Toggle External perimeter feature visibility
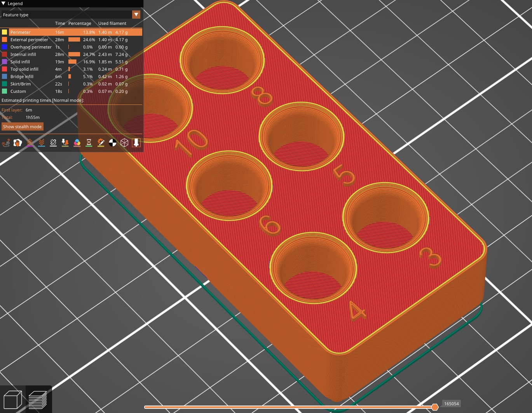532x413 pixels. point(72,40)
